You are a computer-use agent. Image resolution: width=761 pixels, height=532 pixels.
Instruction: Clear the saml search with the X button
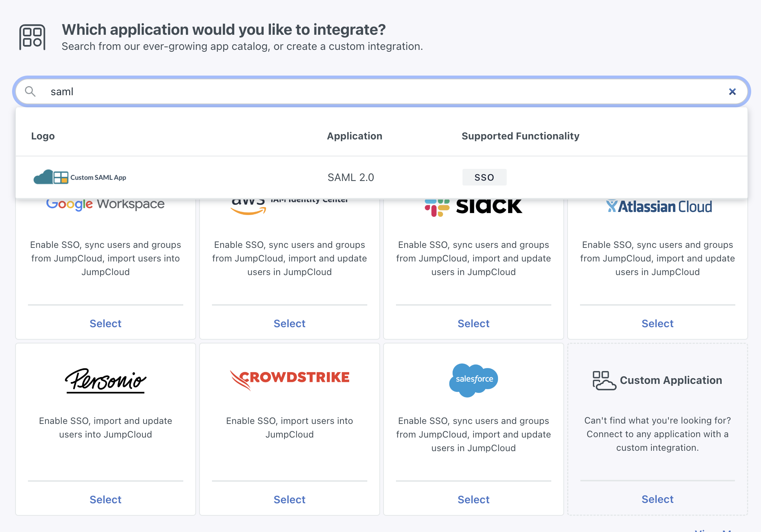click(732, 91)
